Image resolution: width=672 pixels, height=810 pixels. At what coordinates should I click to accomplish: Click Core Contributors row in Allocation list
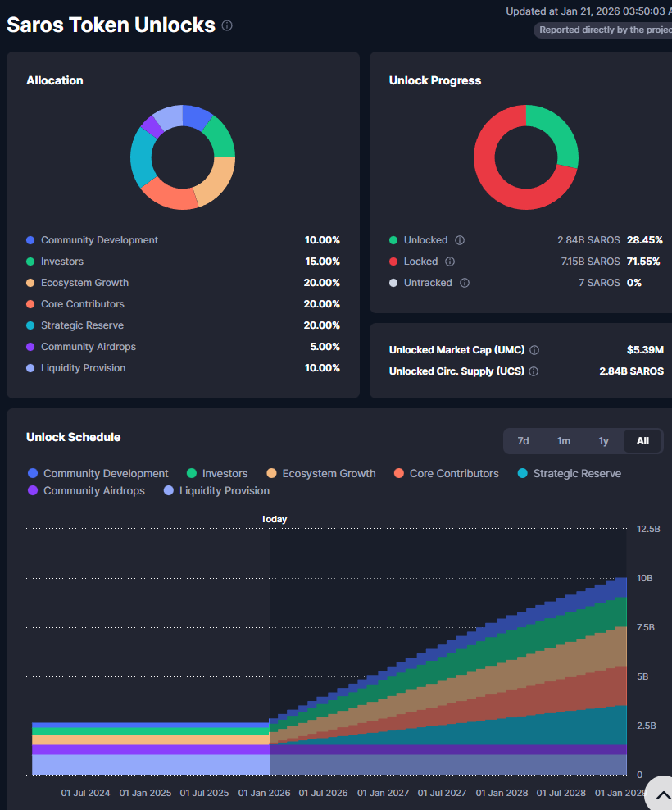(x=82, y=304)
